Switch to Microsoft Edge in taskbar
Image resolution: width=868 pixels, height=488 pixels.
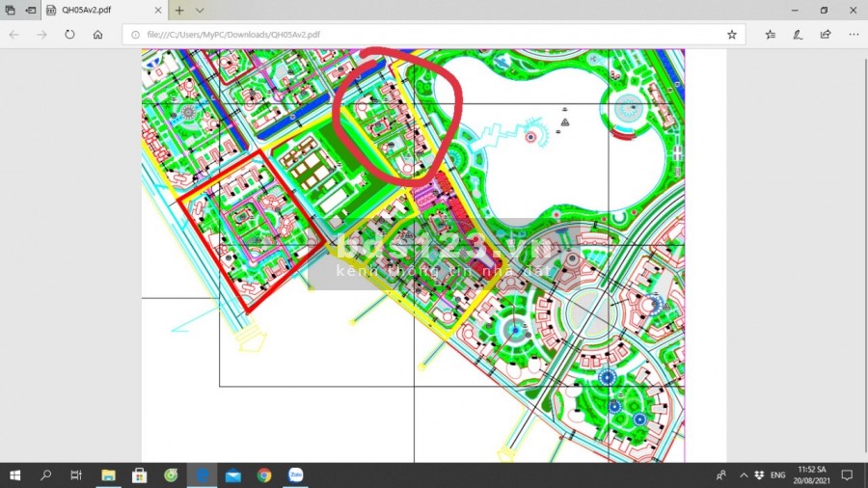[203, 475]
